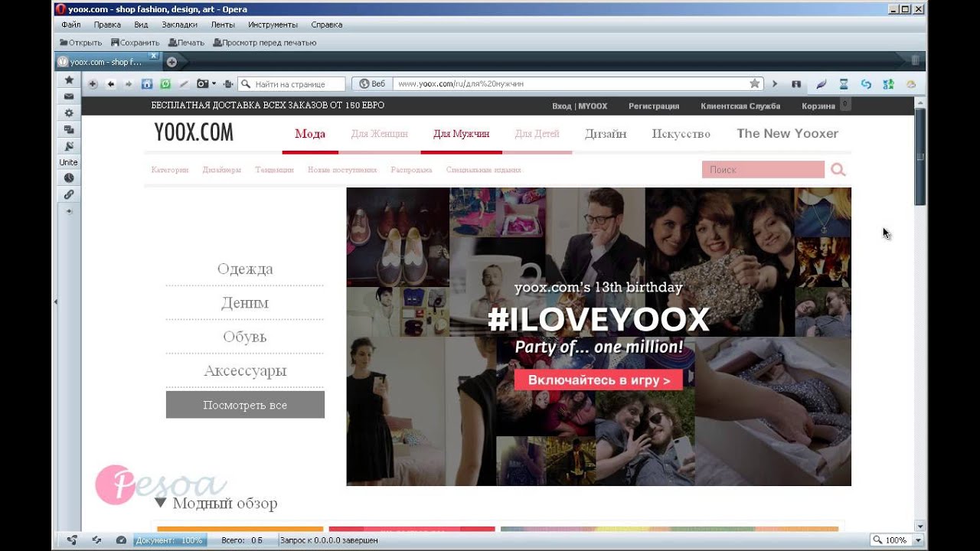Image resolution: width=980 pixels, height=551 pixels.
Task: Click the Поиск site search field
Action: [763, 170]
